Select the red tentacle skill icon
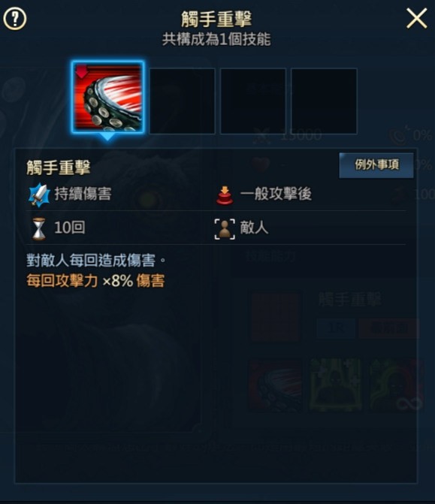435x504 pixels. coord(107,97)
